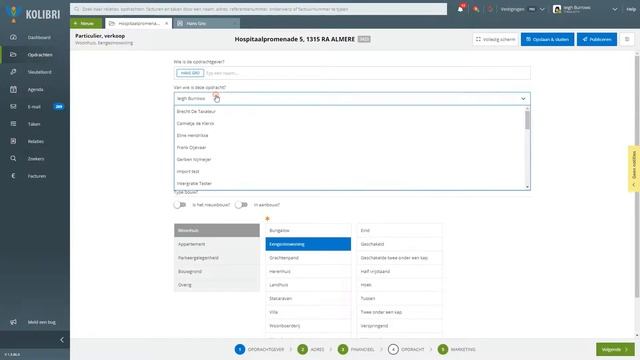Go to step 3 Financieel
The height and width of the screenshot is (360, 640).
(x=356, y=349)
